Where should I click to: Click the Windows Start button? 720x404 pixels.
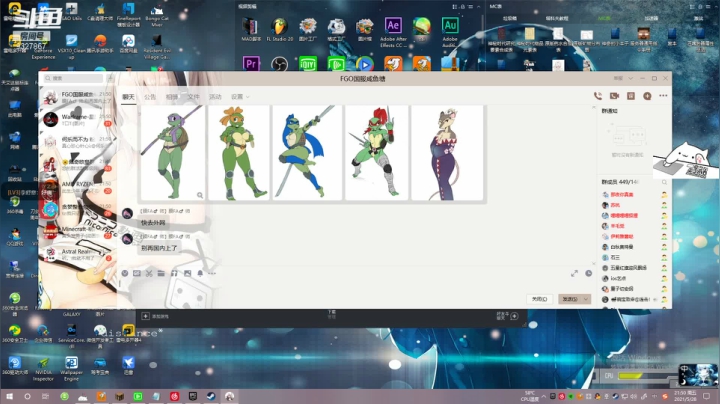(x=9, y=396)
